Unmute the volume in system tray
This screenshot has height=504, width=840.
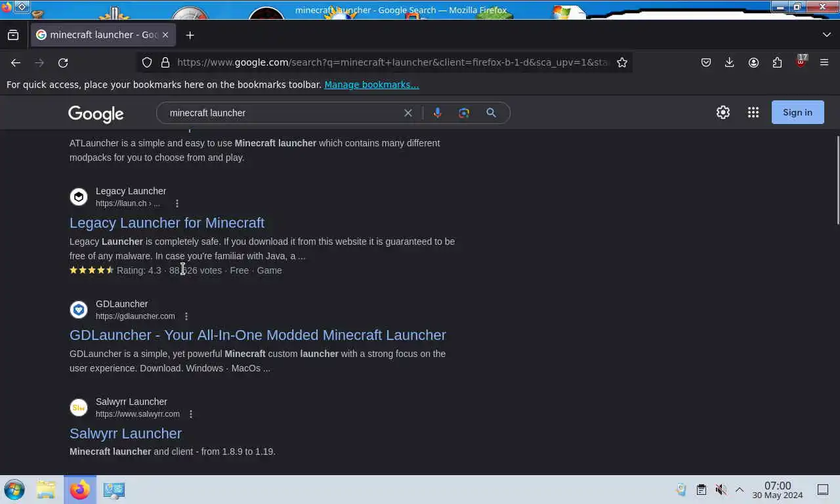[x=721, y=490]
